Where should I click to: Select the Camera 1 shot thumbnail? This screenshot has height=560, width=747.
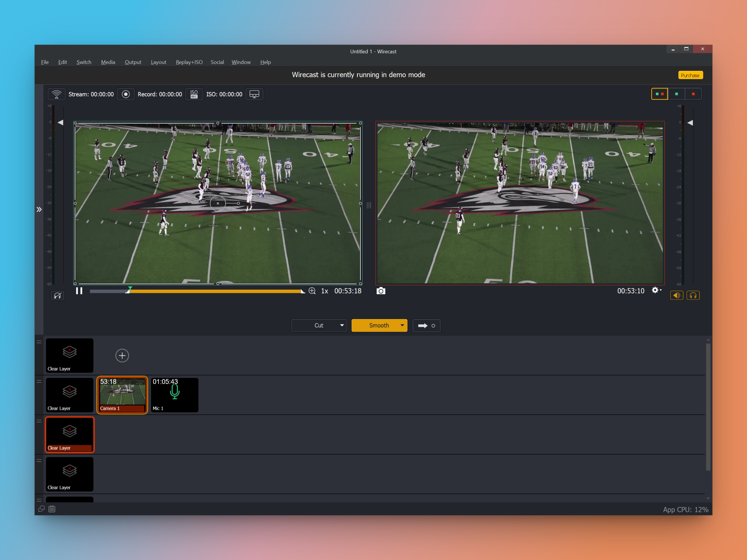tap(122, 395)
